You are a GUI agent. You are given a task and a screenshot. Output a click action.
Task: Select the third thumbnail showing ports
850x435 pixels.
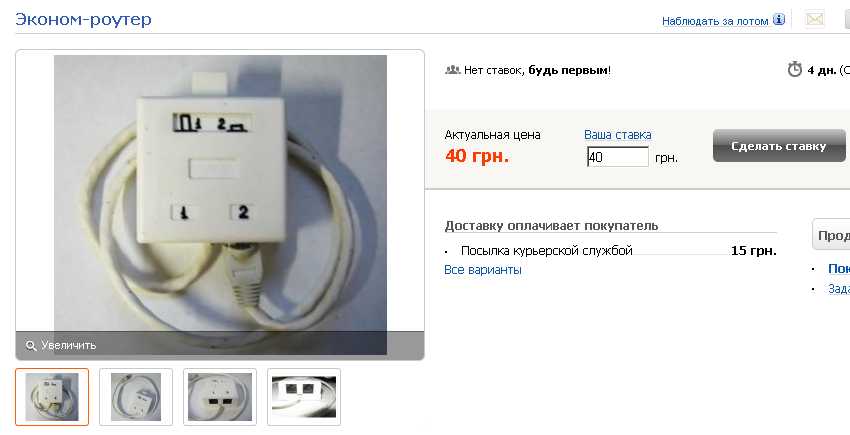click(x=220, y=397)
